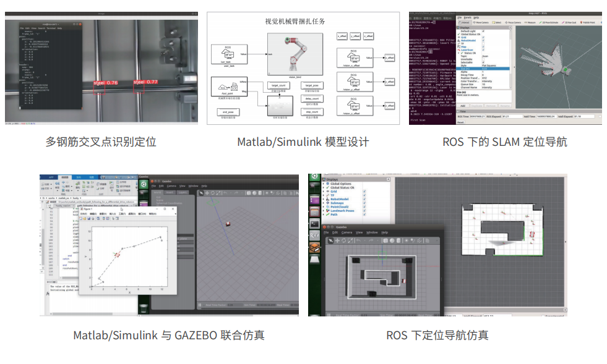Pause the simulation in Gazebo beside MATLAB

click(200, 305)
